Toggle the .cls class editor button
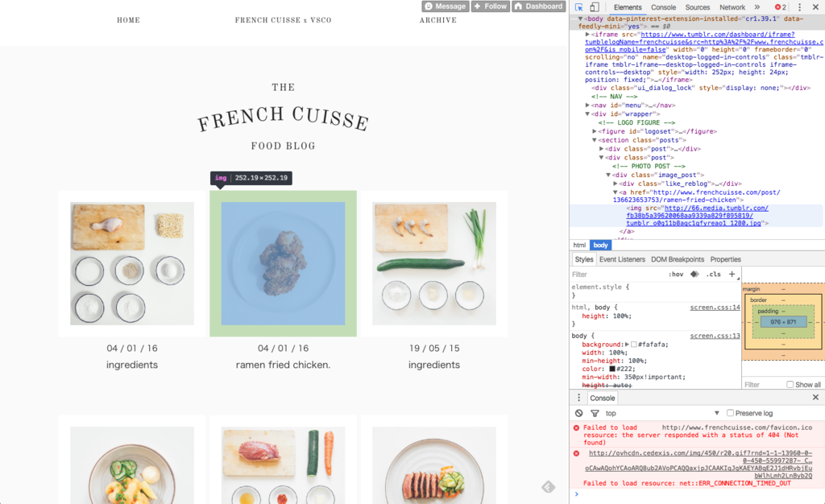This screenshot has height=504, width=825. point(714,274)
